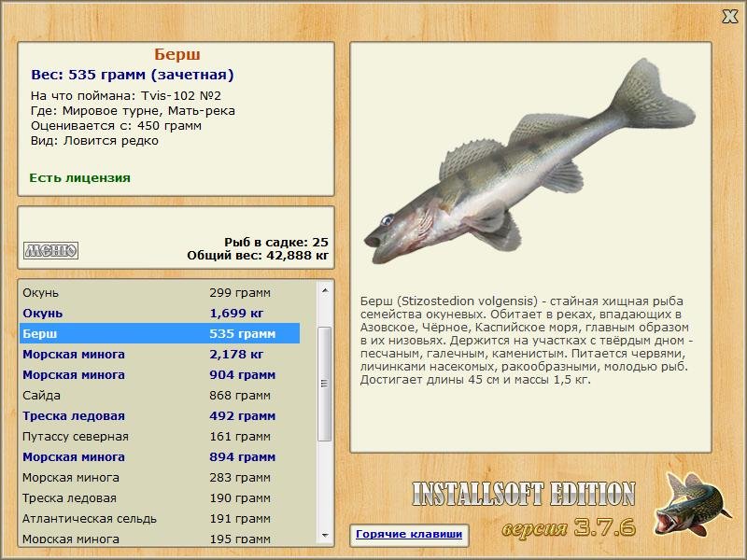Click the pike logo icon
Viewport: 747px width, 560px height.
(692, 504)
